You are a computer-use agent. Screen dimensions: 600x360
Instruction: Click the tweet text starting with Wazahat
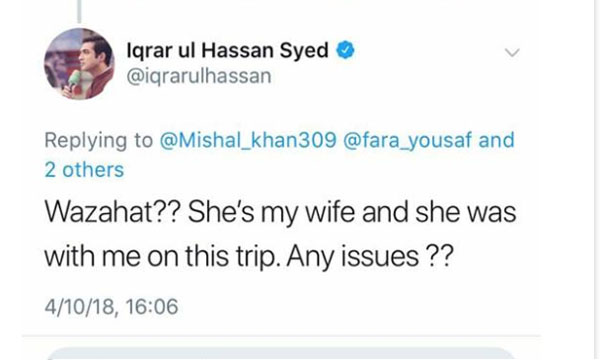280,234
